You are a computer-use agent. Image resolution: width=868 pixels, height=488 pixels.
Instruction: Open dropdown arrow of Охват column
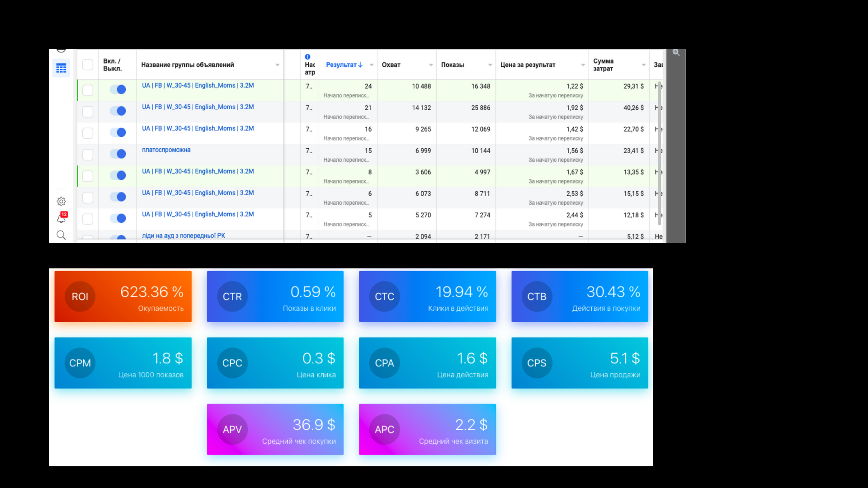(431, 65)
